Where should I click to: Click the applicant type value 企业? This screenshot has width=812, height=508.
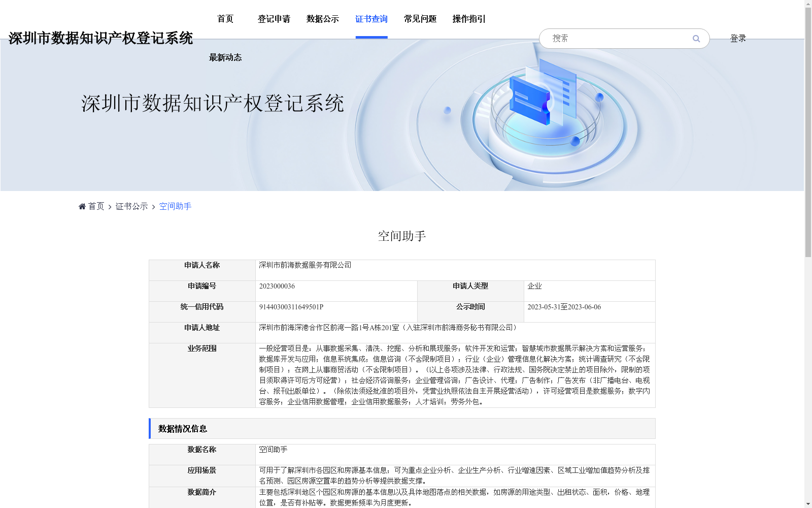click(535, 286)
